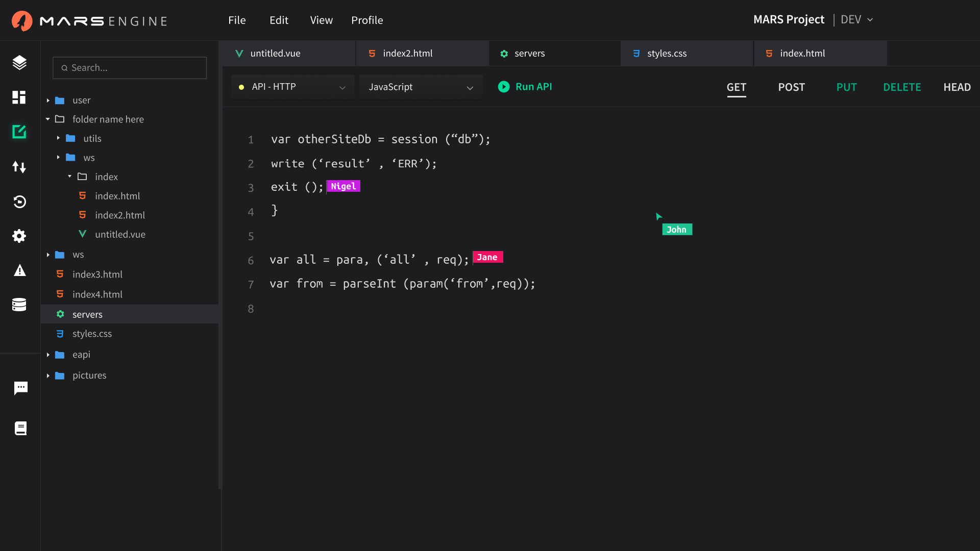The image size is (980, 551).
Task: Open the API - HTTP dropdown
Action: point(292,87)
